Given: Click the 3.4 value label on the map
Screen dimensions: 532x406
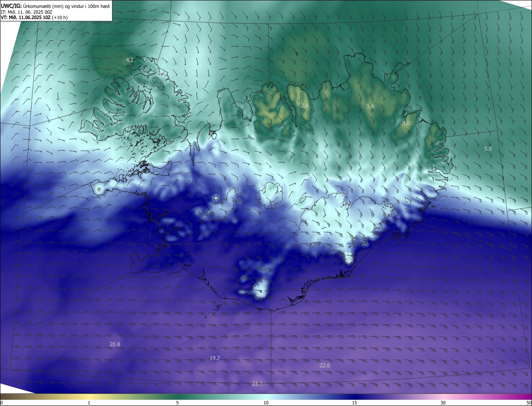Looking at the screenshot, I should click(x=370, y=107).
